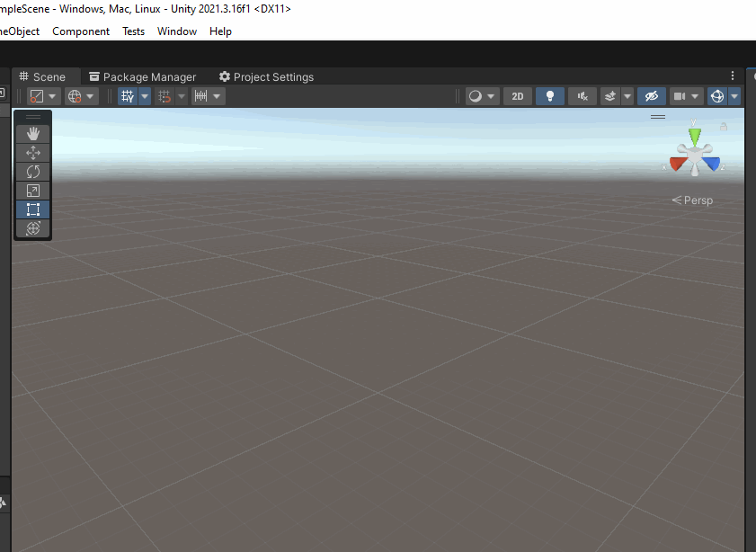The image size is (756, 552).
Task: Toggle scene lighting with the bulb icon
Action: (x=550, y=96)
